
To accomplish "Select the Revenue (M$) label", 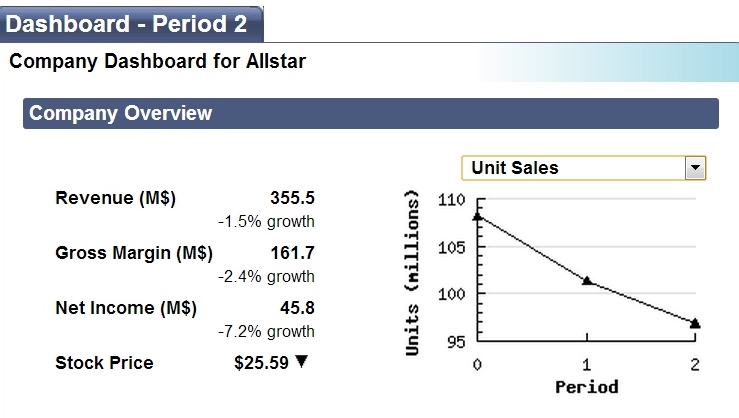I will coord(115,198).
